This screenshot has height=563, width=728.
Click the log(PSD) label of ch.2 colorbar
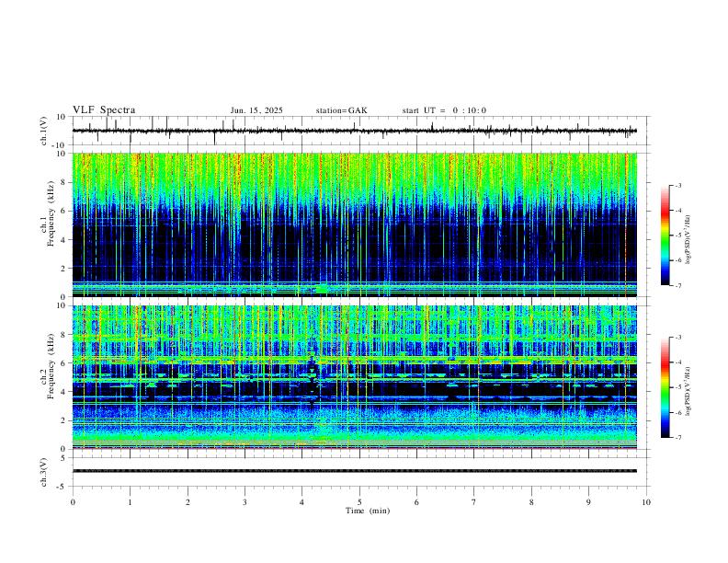click(688, 391)
